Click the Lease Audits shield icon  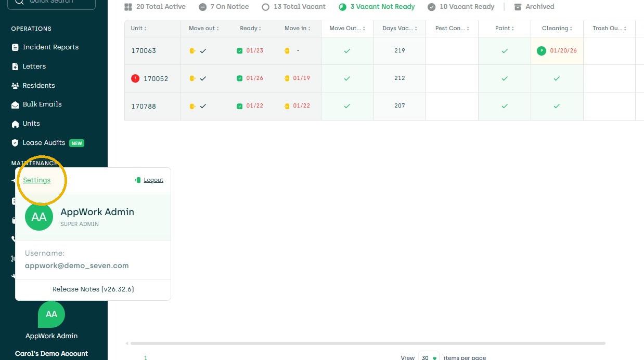(x=15, y=143)
